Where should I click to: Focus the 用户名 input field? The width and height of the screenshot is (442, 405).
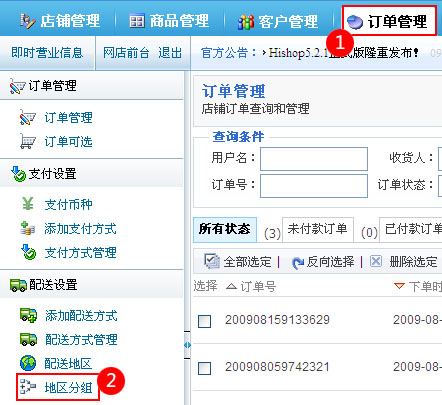click(x=314, y=159)
